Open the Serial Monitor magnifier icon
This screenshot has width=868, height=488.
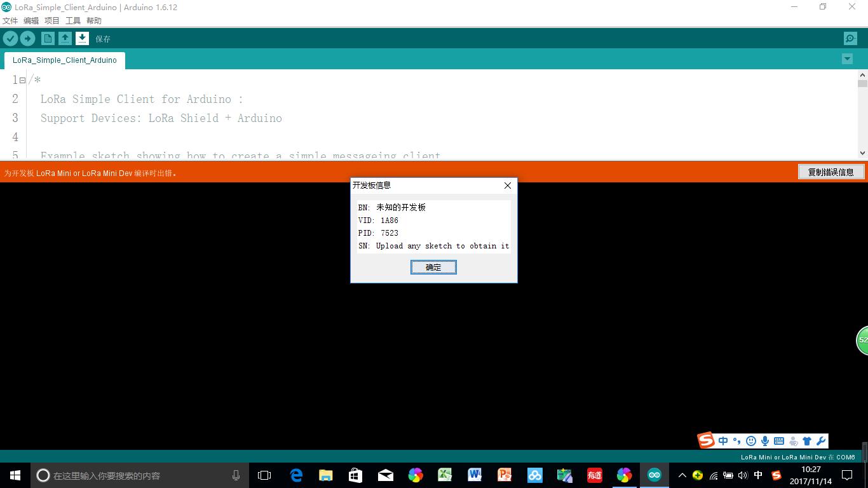(850, 39)
